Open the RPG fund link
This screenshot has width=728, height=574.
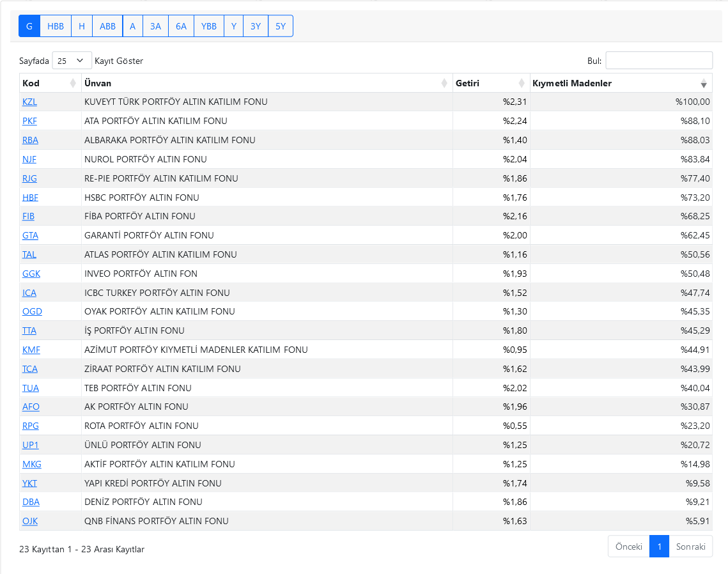pos(31,426)
